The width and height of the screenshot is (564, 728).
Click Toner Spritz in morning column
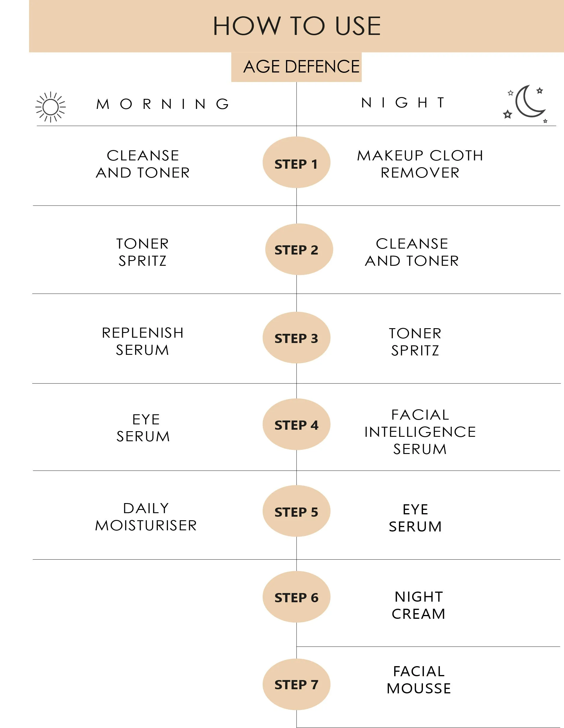143,252
